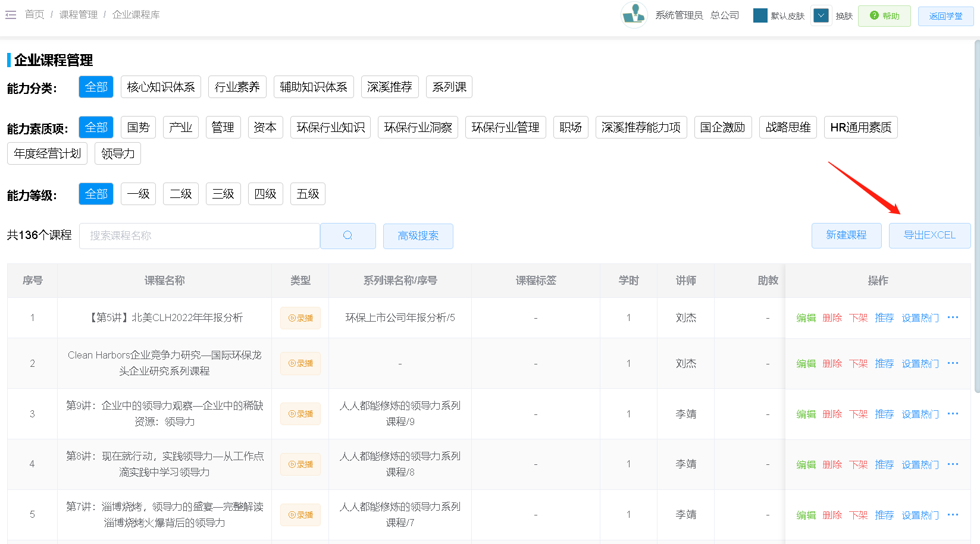Click the user avatar icon
Viewport: 980px width, 544px height.
tap(634, 15)
